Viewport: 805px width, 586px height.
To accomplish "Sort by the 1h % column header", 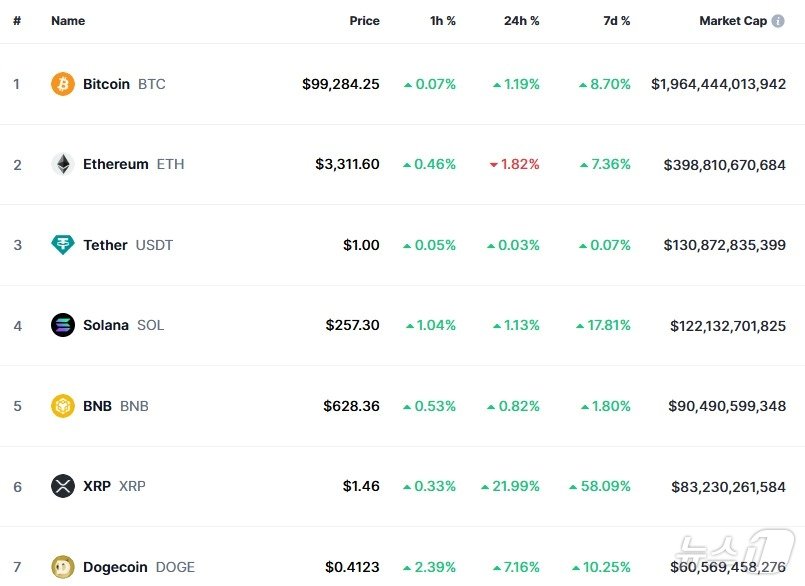I will pos(443,21).
